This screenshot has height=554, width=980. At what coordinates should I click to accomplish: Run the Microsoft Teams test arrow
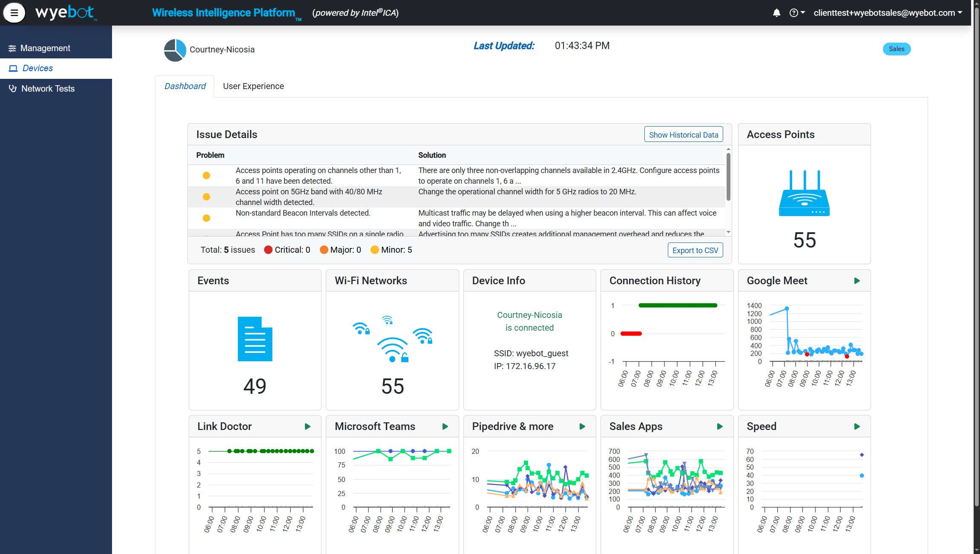pyautogui.click(x=445, y=427)
